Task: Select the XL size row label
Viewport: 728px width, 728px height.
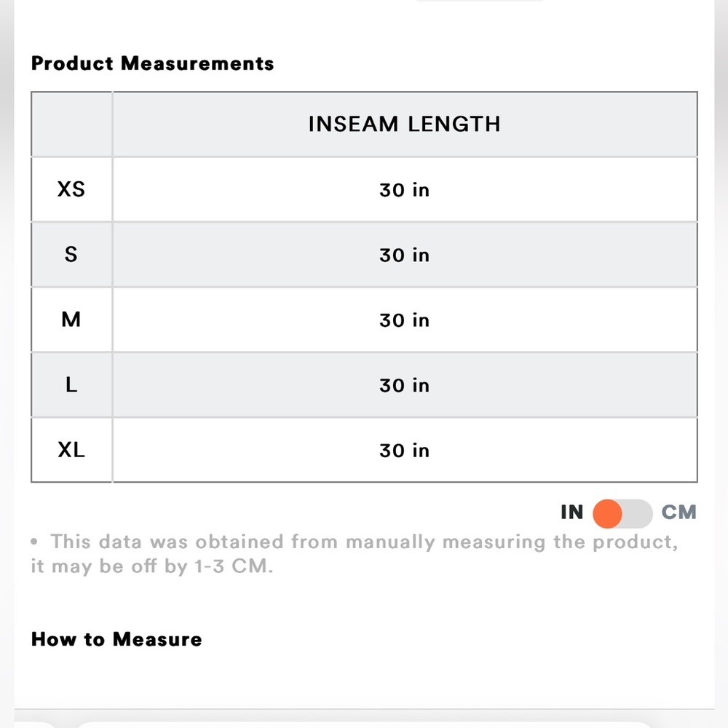Action: point(71,449)
